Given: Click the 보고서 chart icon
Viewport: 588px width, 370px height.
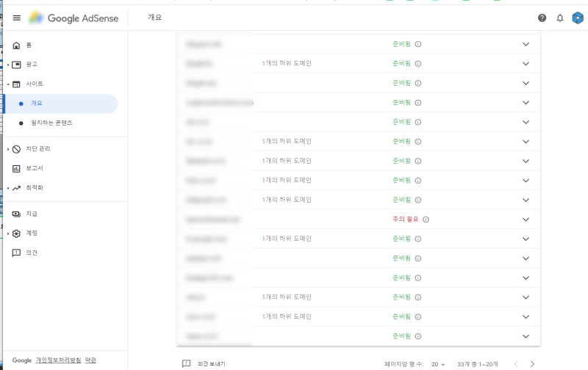Looking at the screenshot, I should (16, 169).
